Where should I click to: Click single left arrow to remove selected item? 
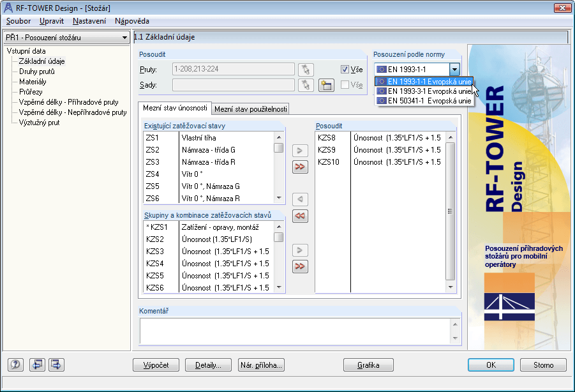coord(300,199)
